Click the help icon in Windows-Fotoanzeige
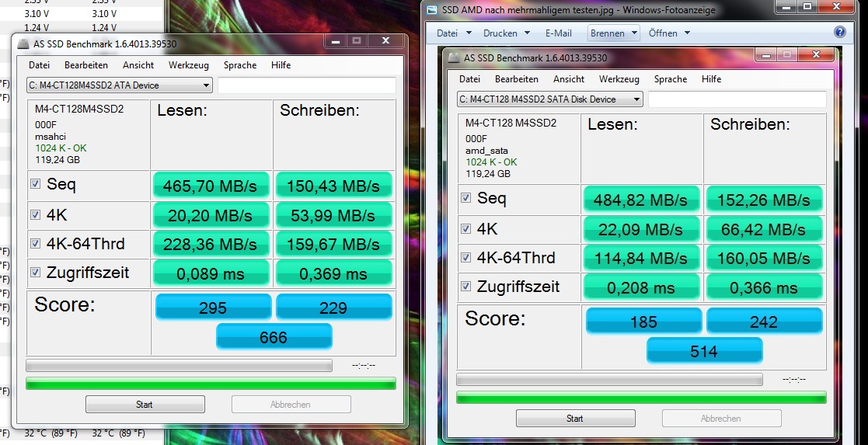The width and height of the screenshot is (868, 445). 840,32
